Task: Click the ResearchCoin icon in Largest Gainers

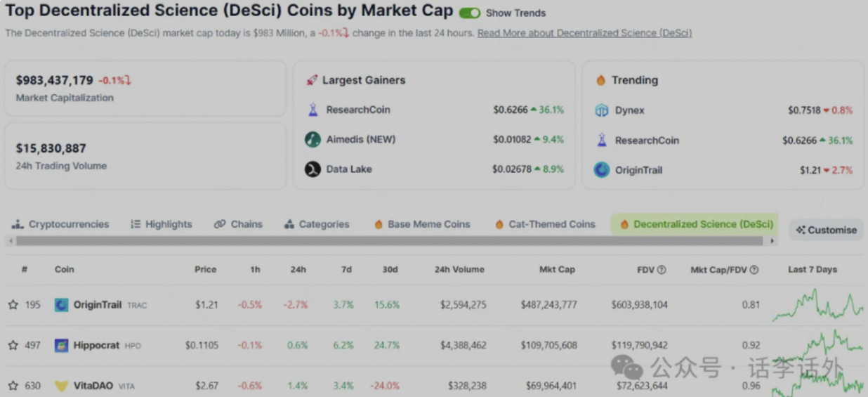Action: (x=313, y=110)
